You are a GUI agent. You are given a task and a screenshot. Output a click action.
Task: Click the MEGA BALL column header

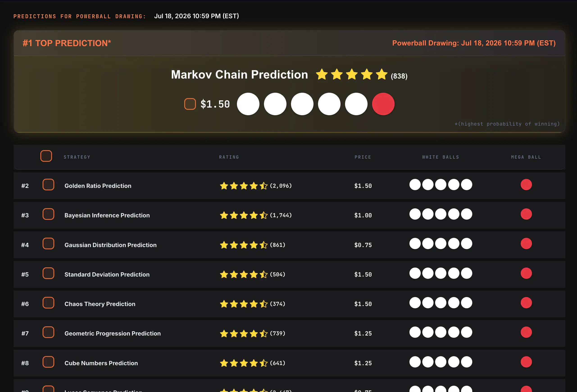526,157
